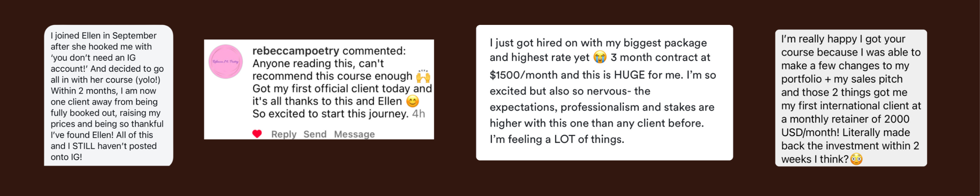Select the 'Got my first official client' line
This screenshot has width=980, height=196.
342,89
